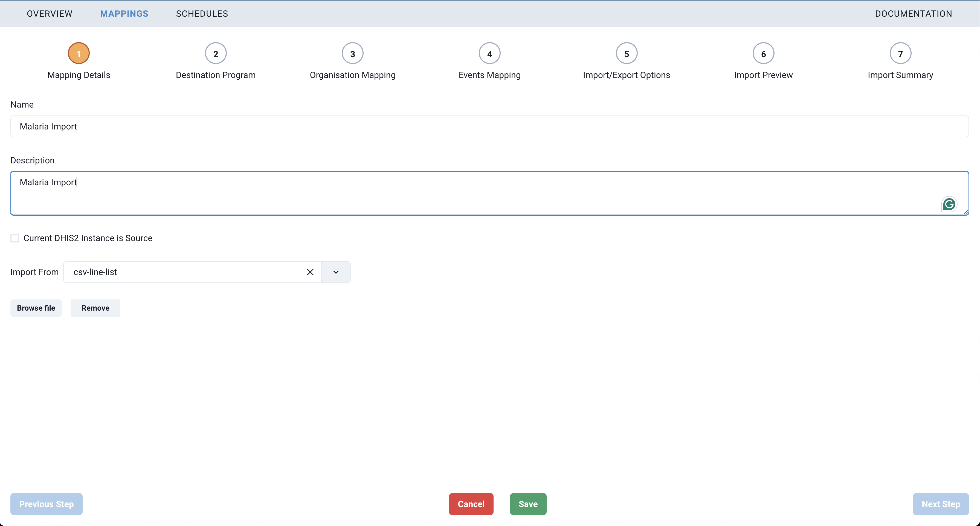Viewport: 980px width, 526px height.
Task: Click the Next Step button
Action: 940,504
